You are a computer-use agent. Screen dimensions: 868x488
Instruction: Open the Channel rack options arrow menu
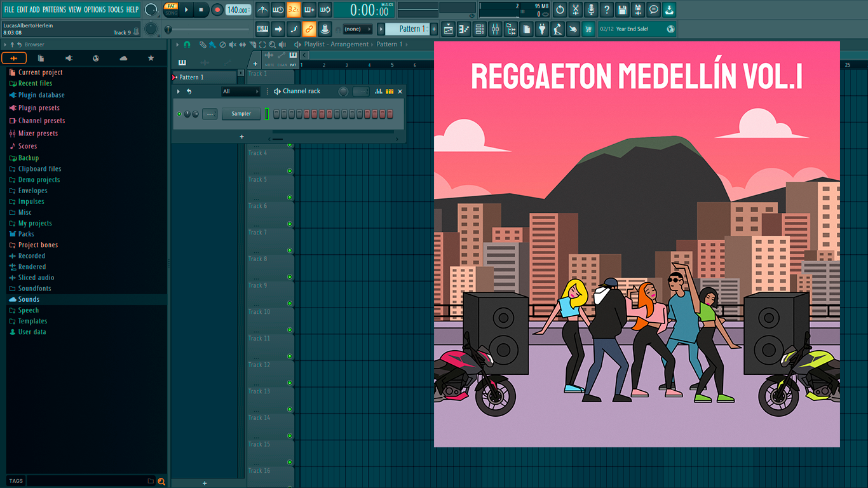(179, 91)
